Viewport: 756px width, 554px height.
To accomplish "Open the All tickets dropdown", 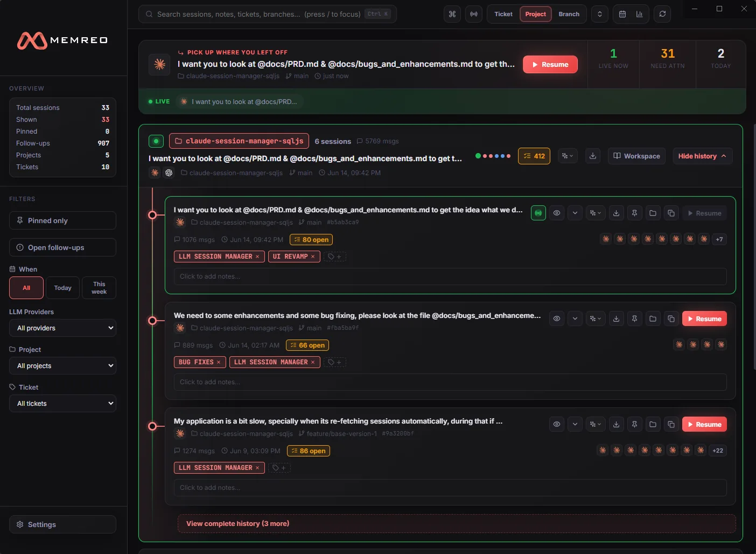I will pyautogui.click(x=62, y=403).
